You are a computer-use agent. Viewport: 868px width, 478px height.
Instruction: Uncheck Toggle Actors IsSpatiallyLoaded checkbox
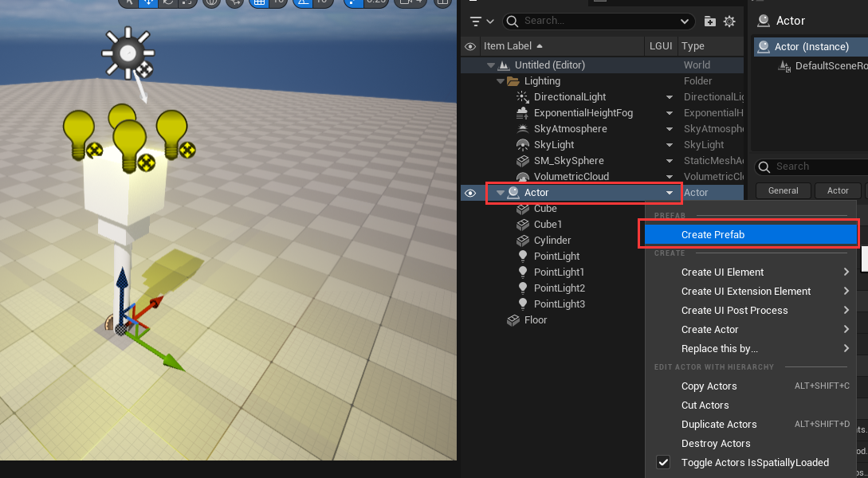[663, 463]
